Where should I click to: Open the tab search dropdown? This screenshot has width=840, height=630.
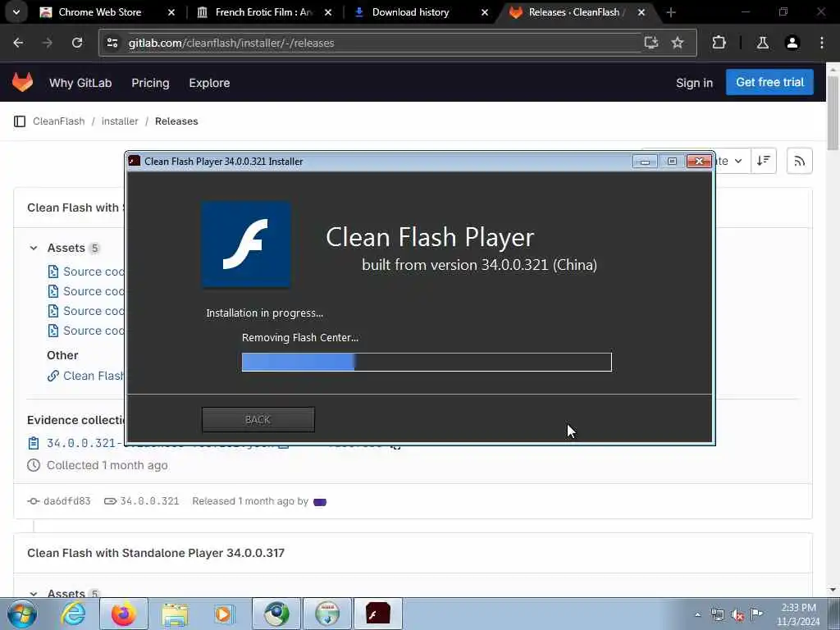[x=16, y=11]
